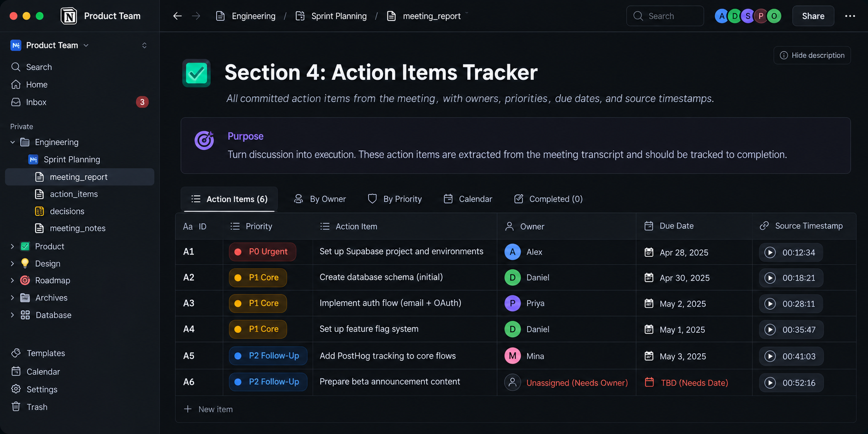Click Alex's avatar in row A1

pyautogui.click(x=512, y=252)
